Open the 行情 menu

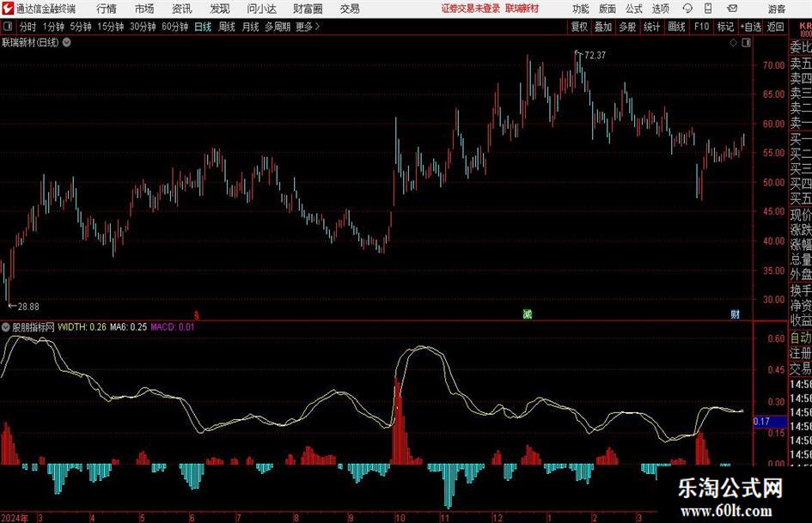tap(107, 9)
